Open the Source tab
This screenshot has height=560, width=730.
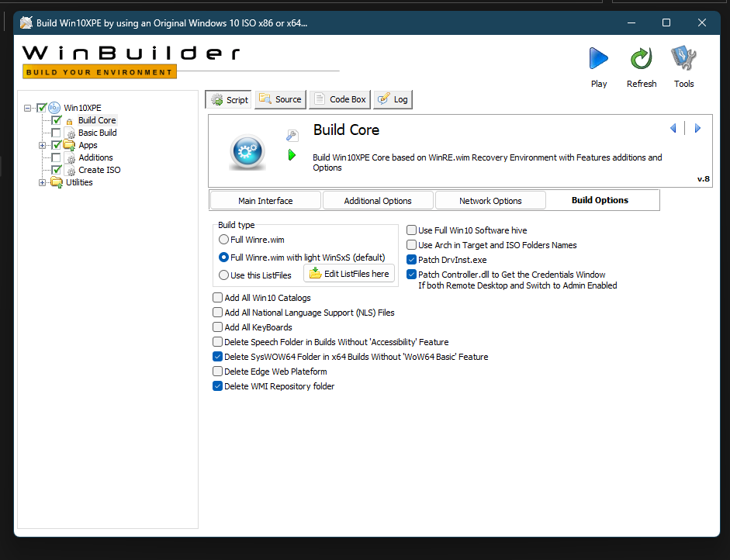(280, 99)
